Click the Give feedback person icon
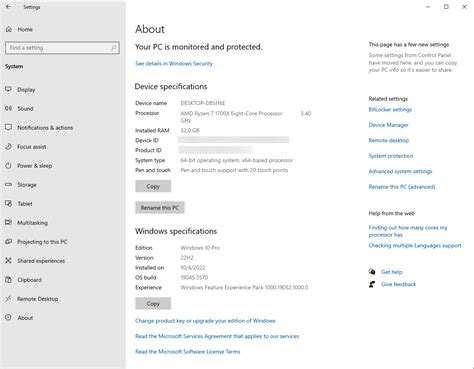Screen dimensions: 474x369 point(372,284)
